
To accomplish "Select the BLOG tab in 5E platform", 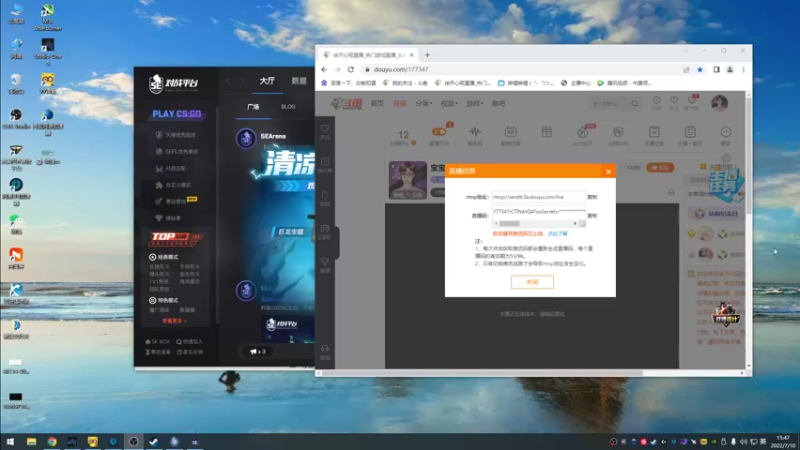I will tap(288, 107).
